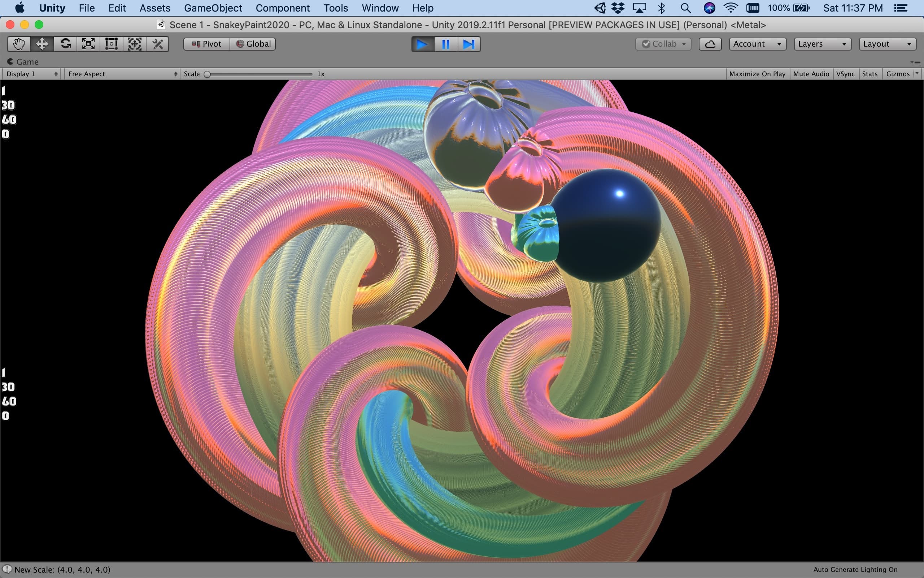Viewport: 924px width, 578px height.
Task: Open the Dropbox menu bar icon
Action: (x=618, y=8)
